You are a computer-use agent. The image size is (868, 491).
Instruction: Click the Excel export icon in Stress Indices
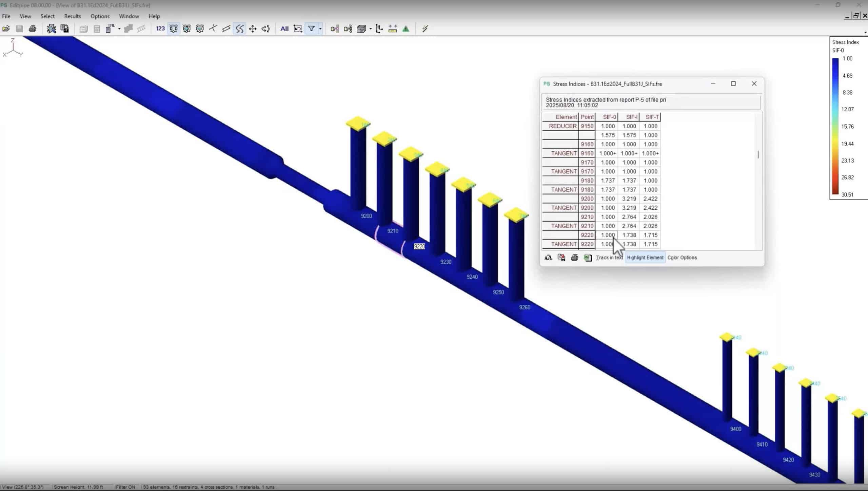click(x=588, y=258)
